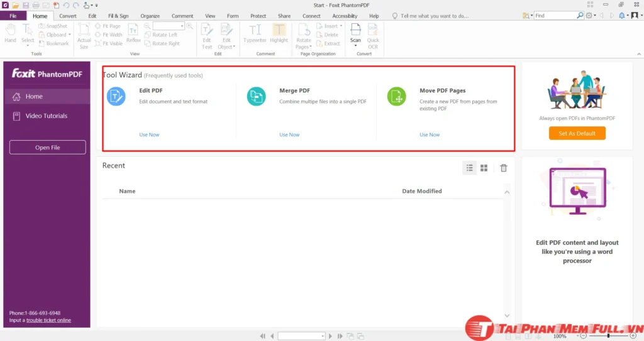Click the Open folder icon in quick access toolbar
This screenshot has width=644, height=341.
click(x=15, y=5)
